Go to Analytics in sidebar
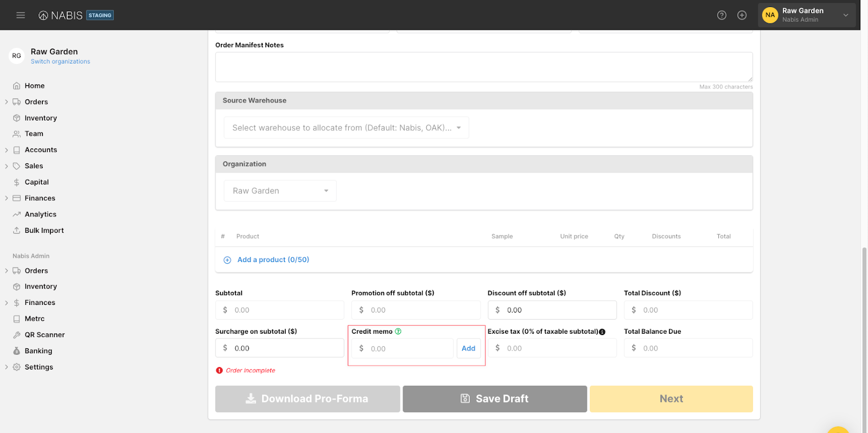The height and width of the screenshot is (433, 868). pos(40,214)
